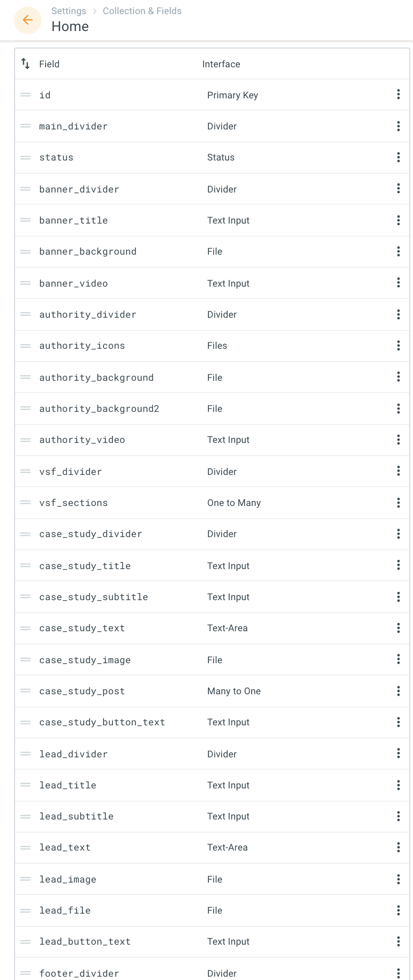Select the drag handle for case_study_post row
This screenshot has width=413, height=980.
pyautogui.click(x=25, y=691)
